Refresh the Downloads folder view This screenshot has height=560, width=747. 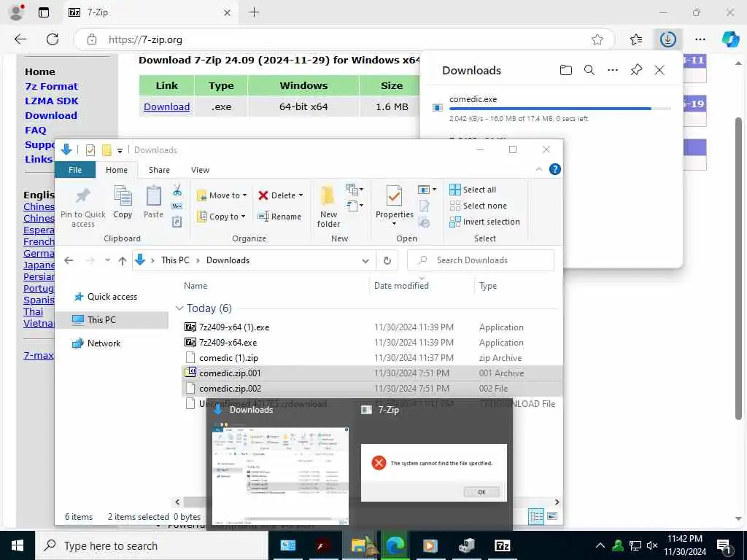pos(387,260)
